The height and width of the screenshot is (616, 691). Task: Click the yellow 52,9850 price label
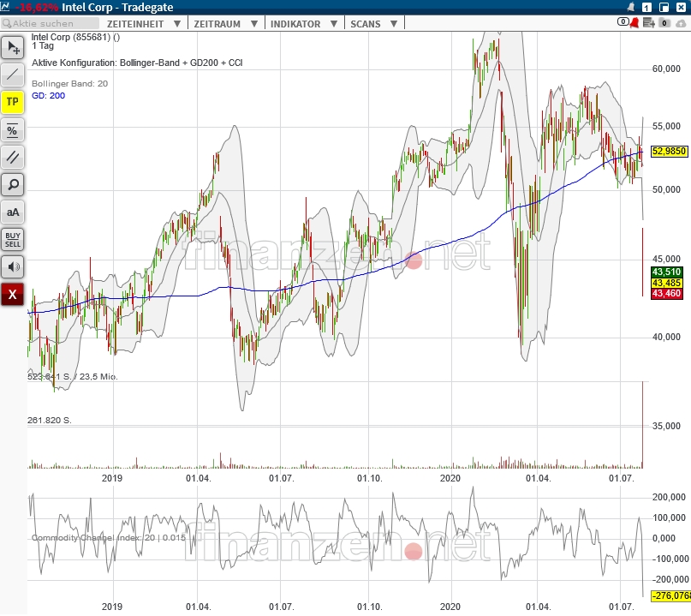click(669, 152)
